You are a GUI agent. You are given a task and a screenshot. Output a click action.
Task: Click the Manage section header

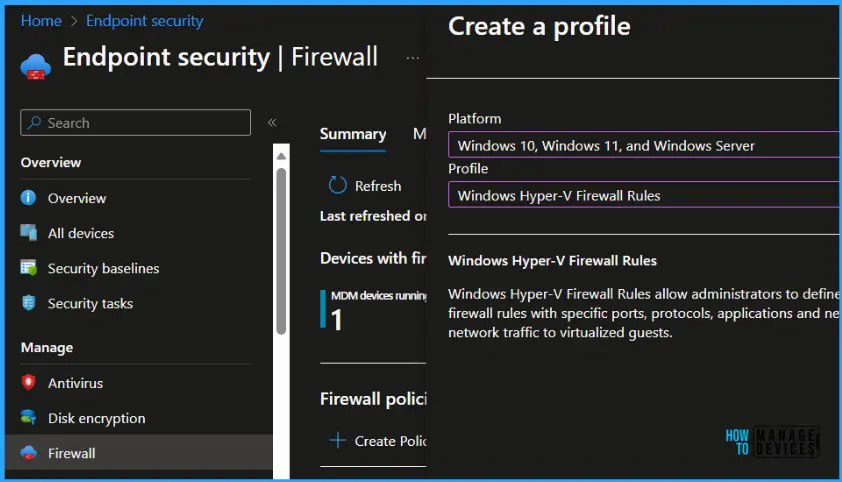point(47,348)
